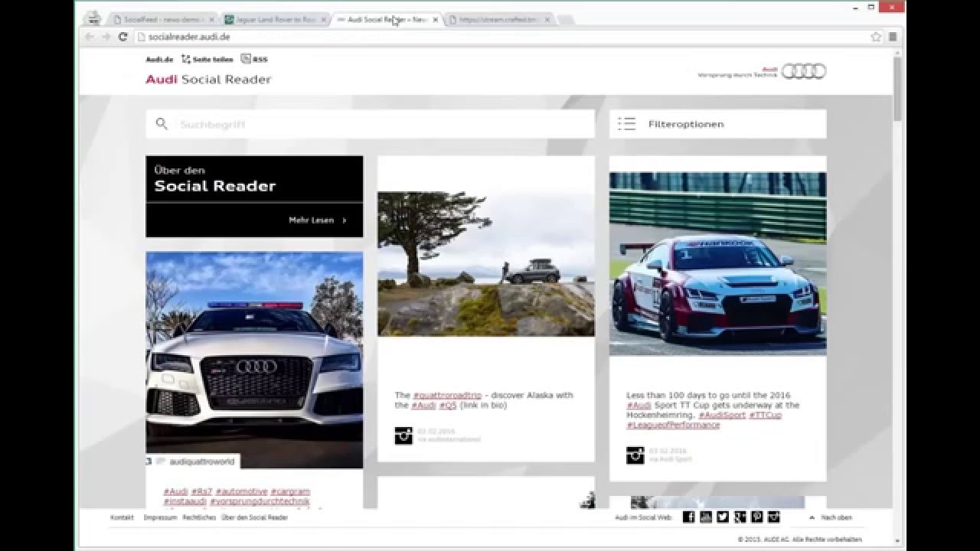This screenshot has height=551, width=980.
Task: Click the browser forward arrow
Action: [106, 37]
